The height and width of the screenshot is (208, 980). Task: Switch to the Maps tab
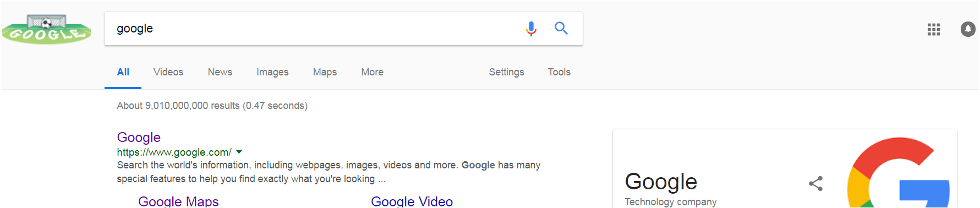click(x=325, y=72)
